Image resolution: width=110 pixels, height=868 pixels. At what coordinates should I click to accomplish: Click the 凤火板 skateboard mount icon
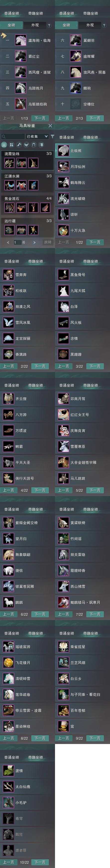[63, 322]
